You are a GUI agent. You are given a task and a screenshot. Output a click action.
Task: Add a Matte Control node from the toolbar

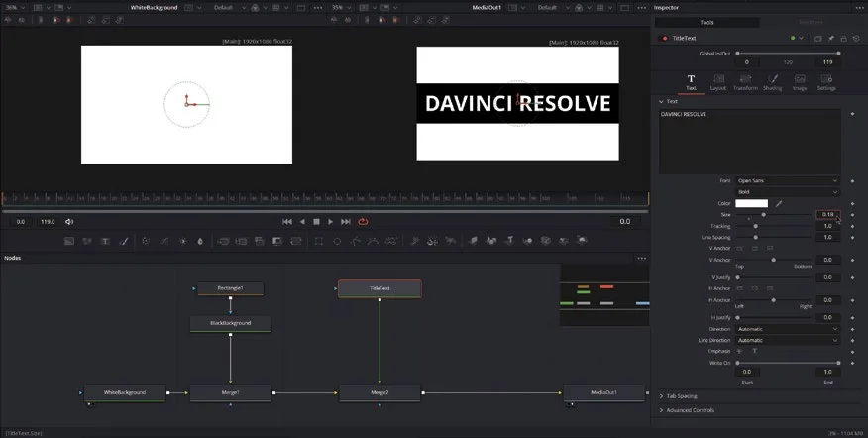(x=277, y=241)
